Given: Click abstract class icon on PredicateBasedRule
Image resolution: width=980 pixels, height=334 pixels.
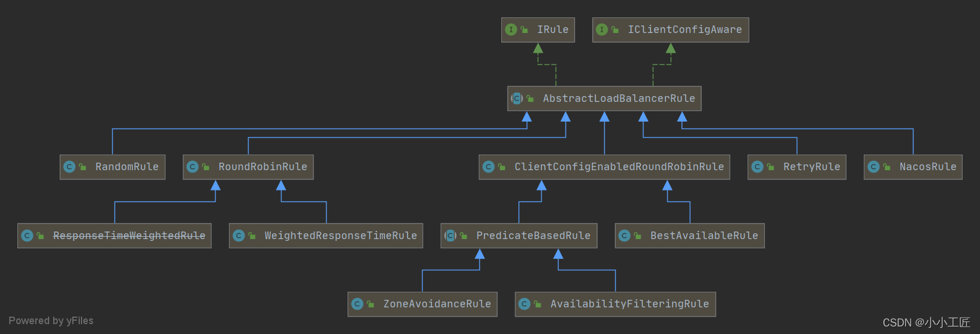Looking at the screenshot, I should pos(450,236).
